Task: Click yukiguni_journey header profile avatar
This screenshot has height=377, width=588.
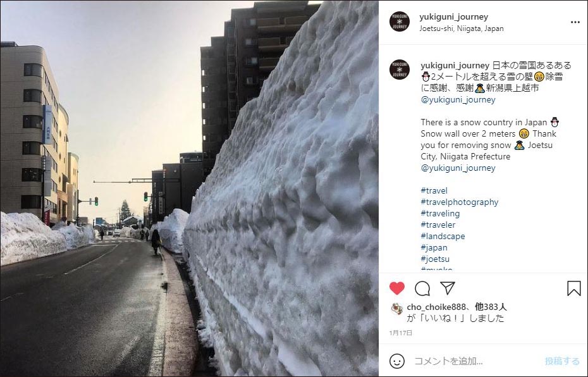Action: click(x=400, y=22)
